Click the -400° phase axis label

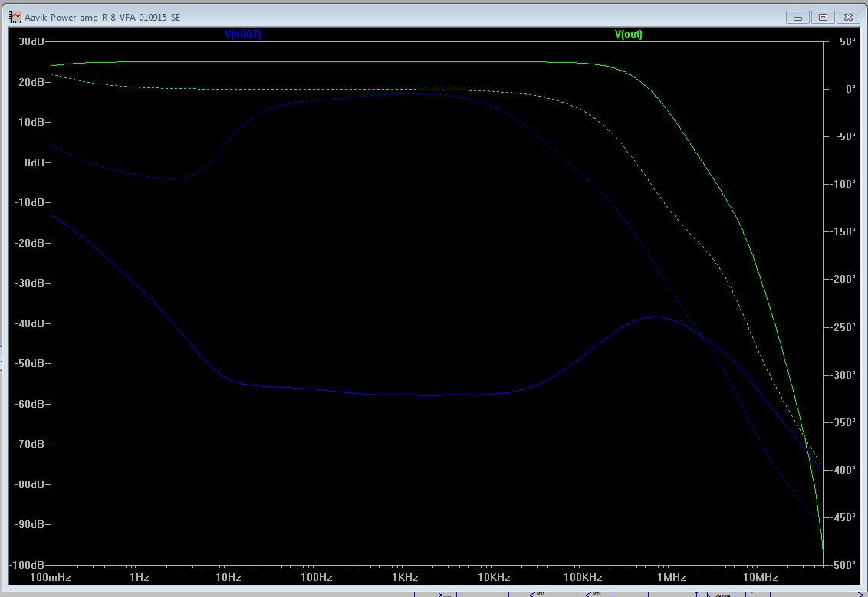(843, 470)
